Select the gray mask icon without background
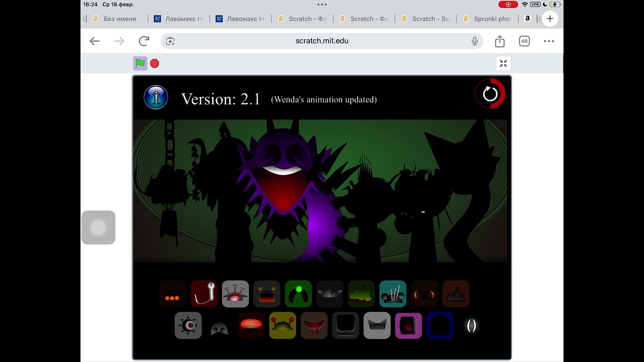This screenshot has width=644, height=362. tap(219, 328)
